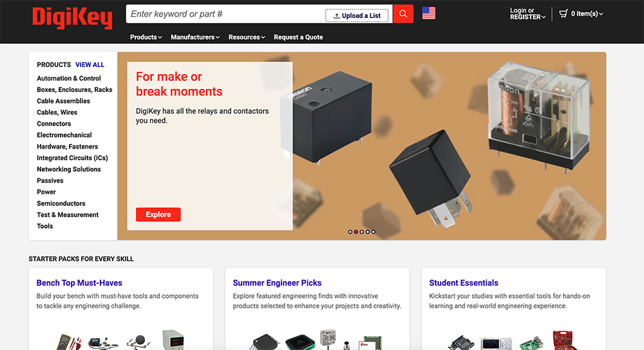Open the shopping cart icon
This screenshot has width=644, height=350.
point(563,14)
